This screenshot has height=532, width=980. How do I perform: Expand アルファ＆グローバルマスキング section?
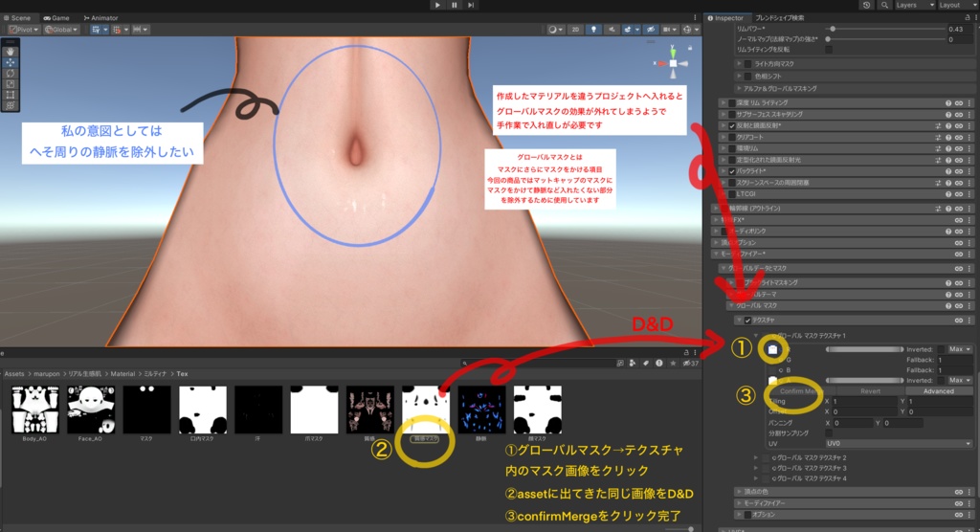[739, 89]
